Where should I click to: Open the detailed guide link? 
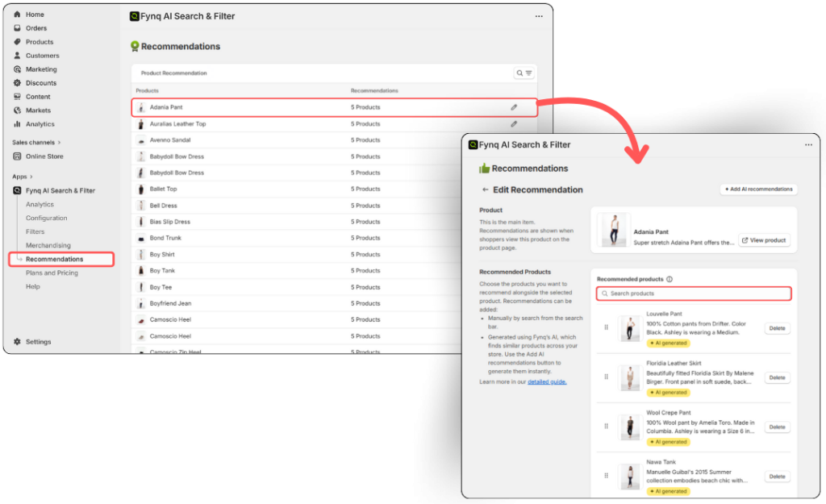(x=547, y=382)
